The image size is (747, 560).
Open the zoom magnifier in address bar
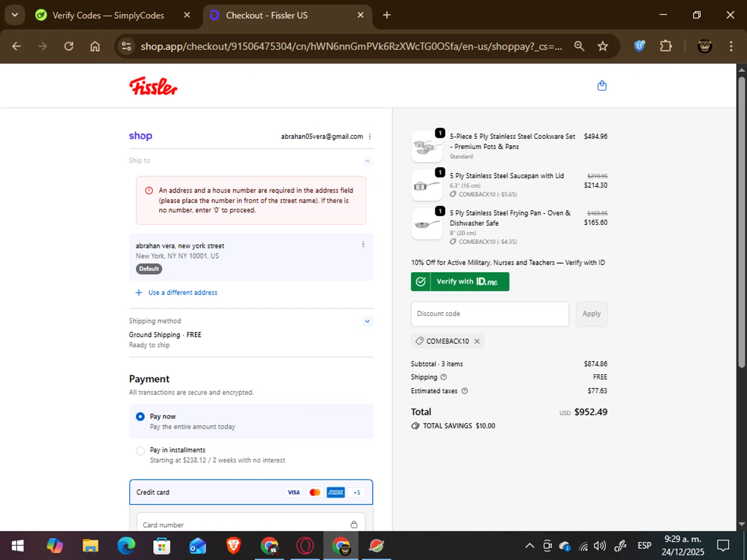coord(579,46)
